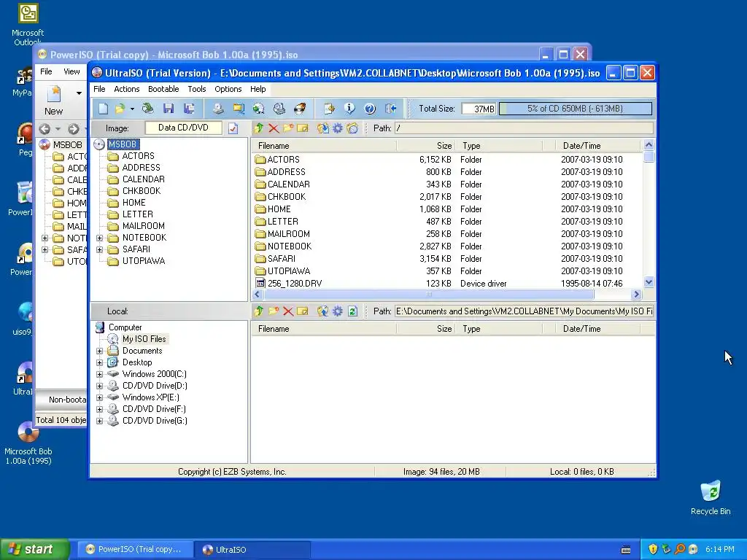Click the 5% of CD 650MB capacity bar
This screenshot has height=560, width=747.
575,109
